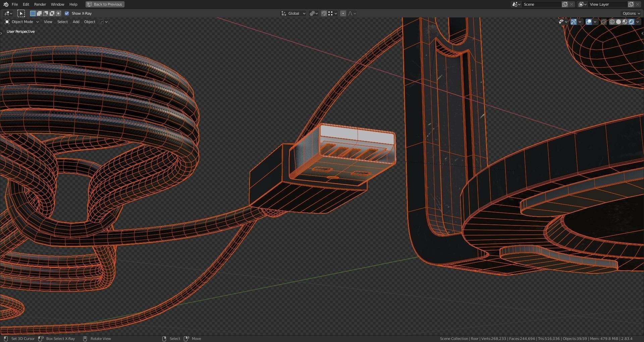Switch to wireframe viewport shading
The image size is (644, 342).
tap(612, 22)
